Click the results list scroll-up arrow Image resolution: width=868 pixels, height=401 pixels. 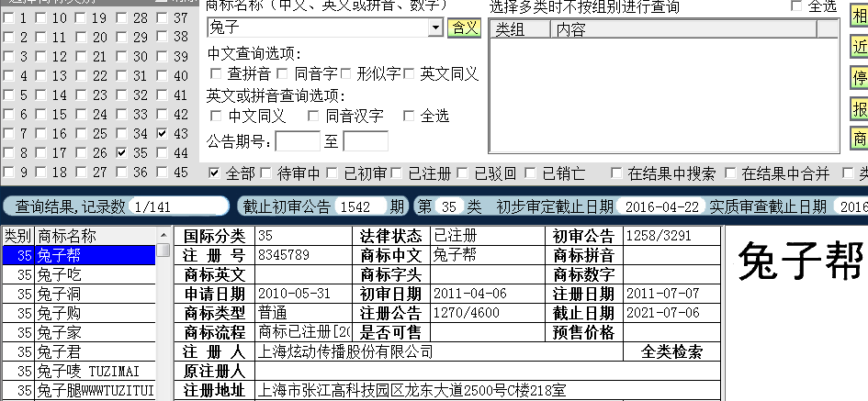click(x=163, y=236)
